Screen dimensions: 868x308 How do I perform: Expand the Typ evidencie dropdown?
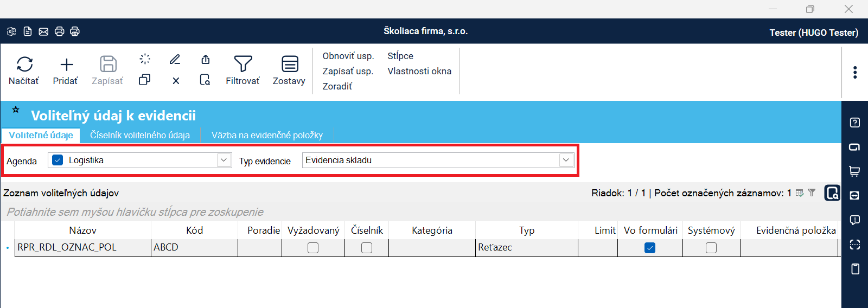tap(566, 160)
